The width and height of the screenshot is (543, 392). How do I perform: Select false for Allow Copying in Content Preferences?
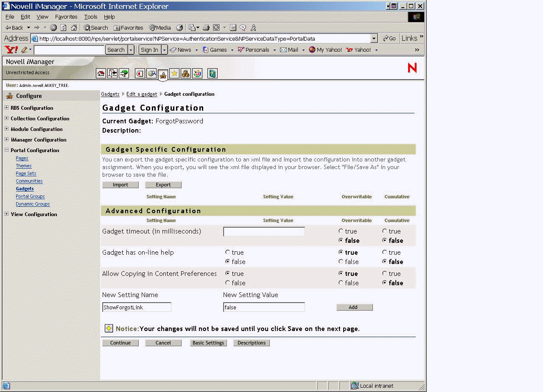[x=228, y=283]
